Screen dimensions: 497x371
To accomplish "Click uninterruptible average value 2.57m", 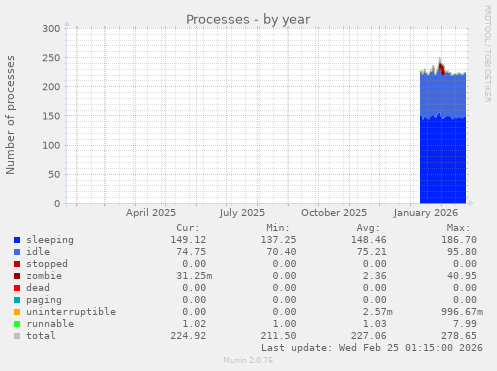I will click(378, 312).
